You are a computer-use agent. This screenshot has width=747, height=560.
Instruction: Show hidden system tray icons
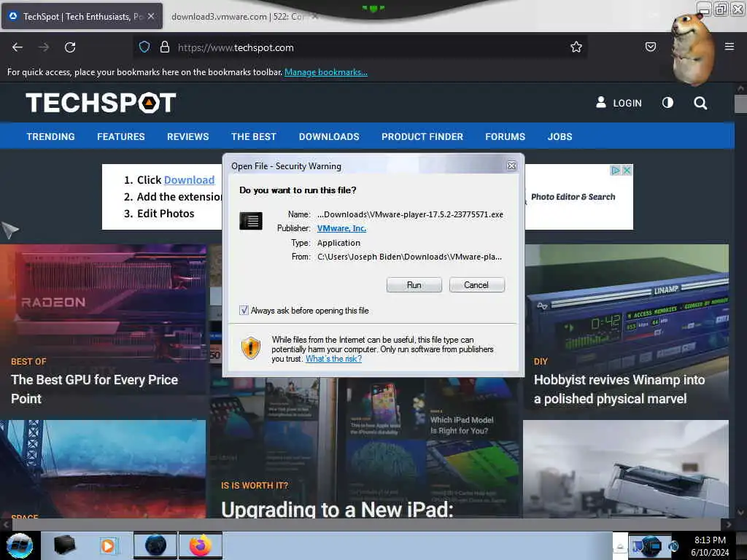click(620, 546)
